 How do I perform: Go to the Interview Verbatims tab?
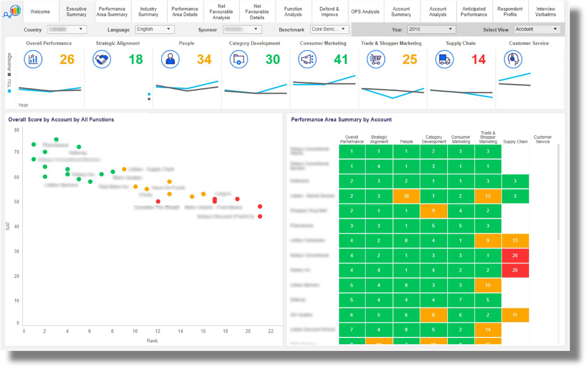545,12
